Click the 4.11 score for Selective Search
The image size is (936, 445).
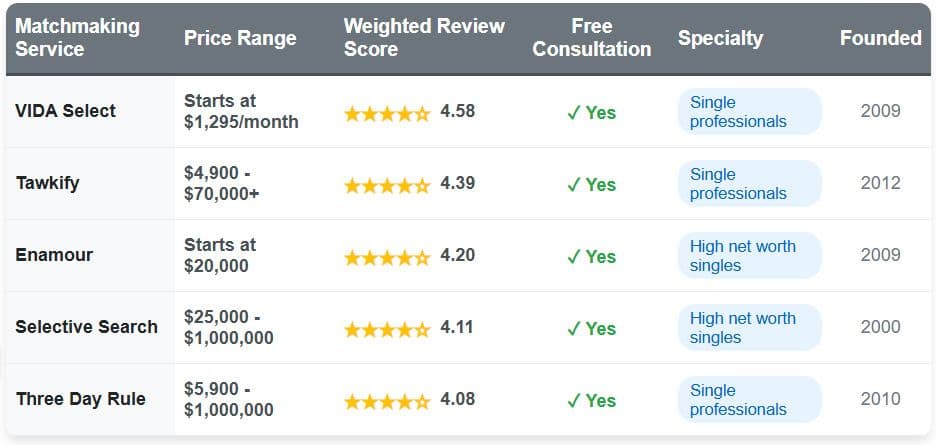pyautogui.click(x=457, y=327)
